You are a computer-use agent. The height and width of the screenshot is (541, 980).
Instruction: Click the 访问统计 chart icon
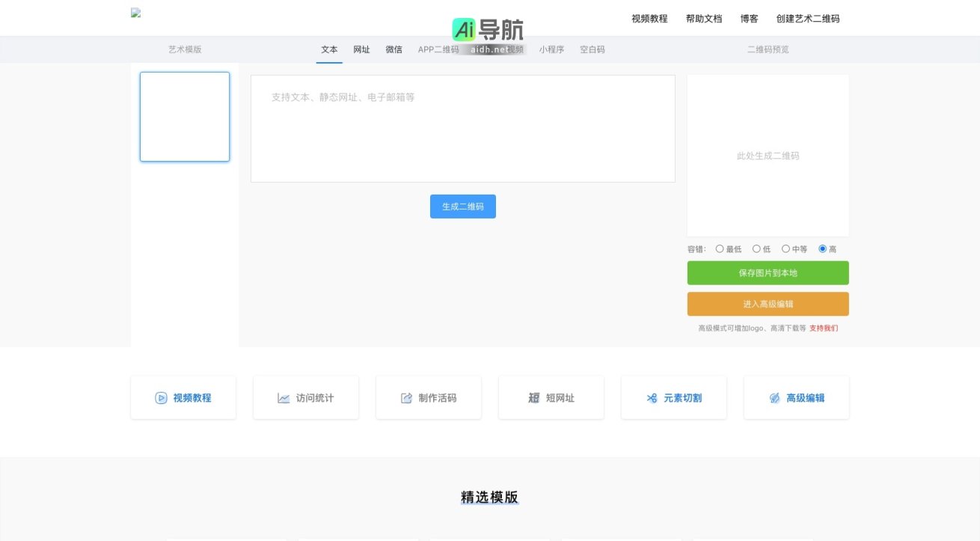[x=283, y=398]
